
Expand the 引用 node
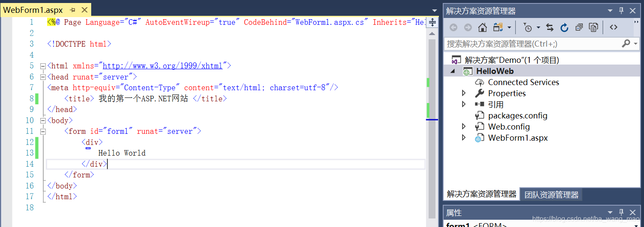coord(464,104)
